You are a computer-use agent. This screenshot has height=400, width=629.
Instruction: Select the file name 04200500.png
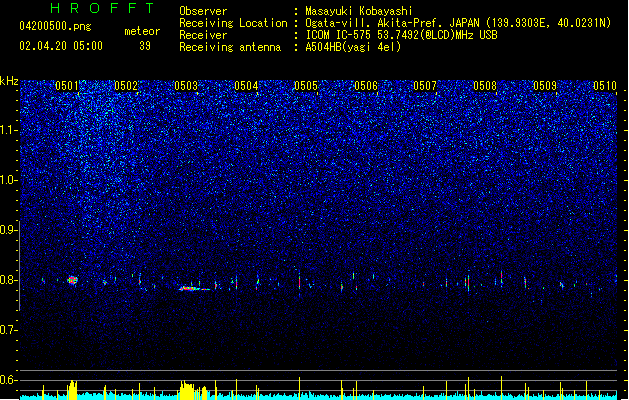[55, 26]
